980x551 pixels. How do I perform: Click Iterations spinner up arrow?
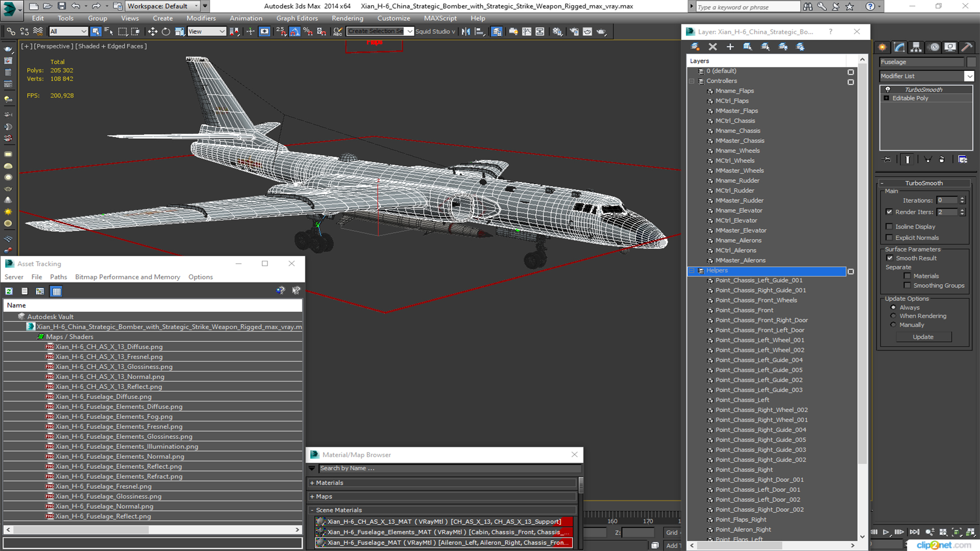point(962,198)
